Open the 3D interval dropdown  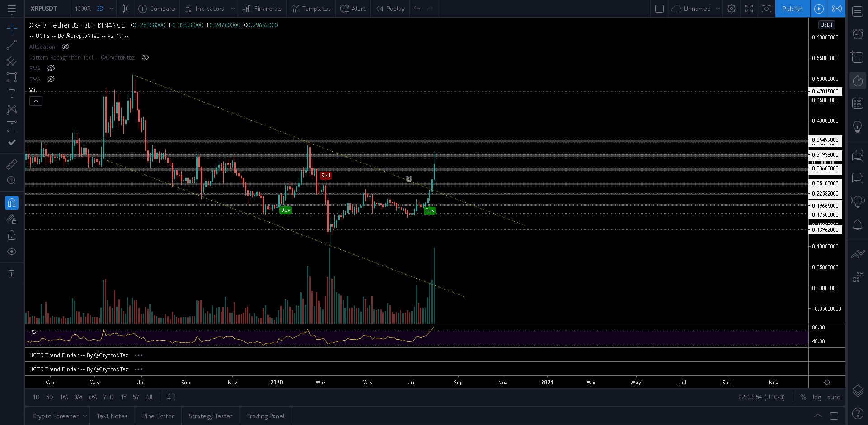click(x=111, y=9)
